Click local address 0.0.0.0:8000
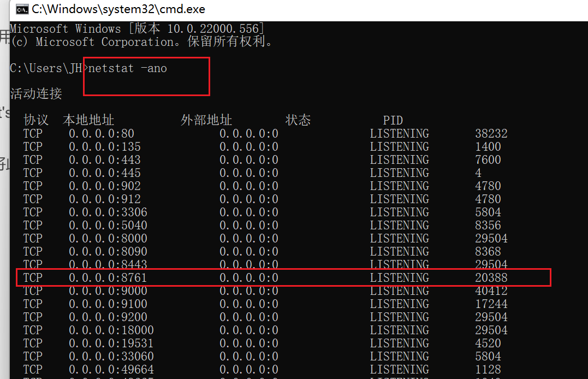Viewport: 588px width, 379px height. click(109, 239)
